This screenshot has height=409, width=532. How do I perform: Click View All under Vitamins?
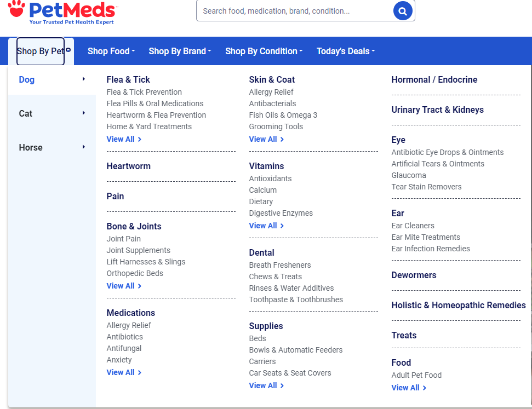point(262,225)
